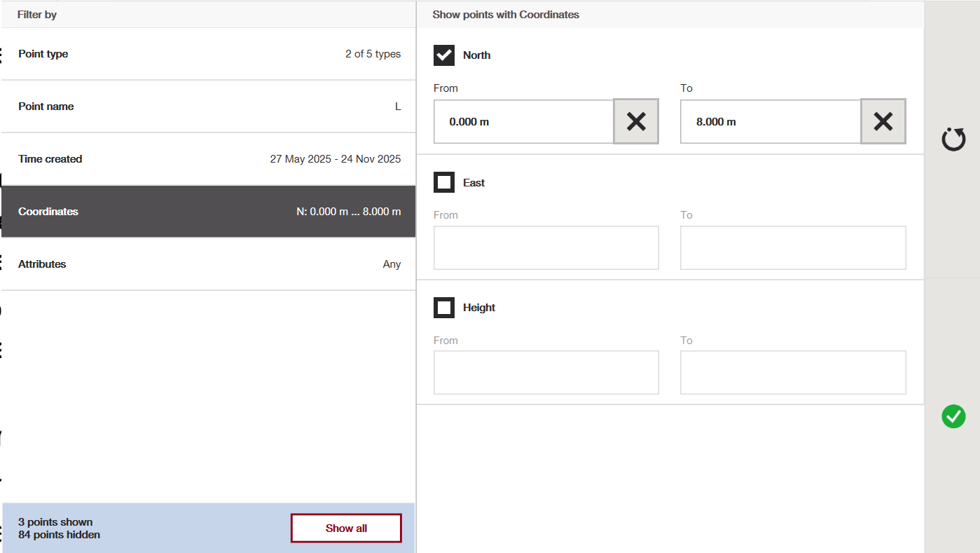The width and height of the screenshot is (980, 553).
Task: Open the Point name filter
Action: tap(209, 107)
